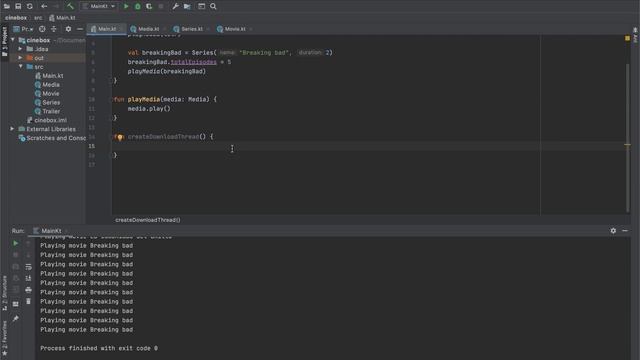Viewport: 640px width, 360px height.
Task: Select Trailer class in the project tree
Action: tap(47, 111)
